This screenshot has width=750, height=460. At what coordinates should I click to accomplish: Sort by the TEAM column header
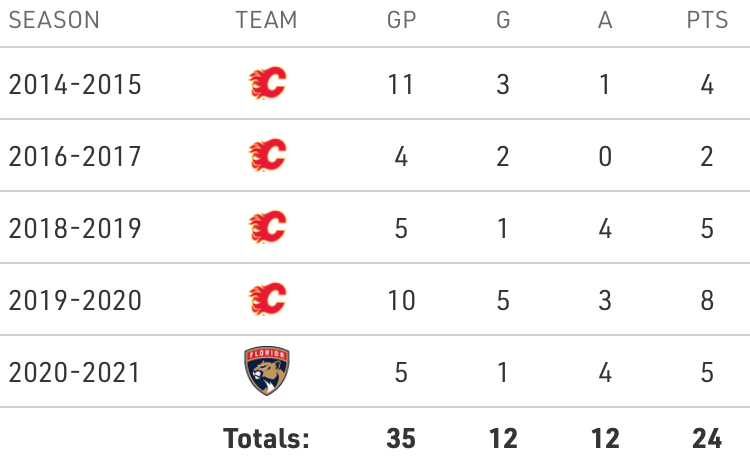(267, 20)
